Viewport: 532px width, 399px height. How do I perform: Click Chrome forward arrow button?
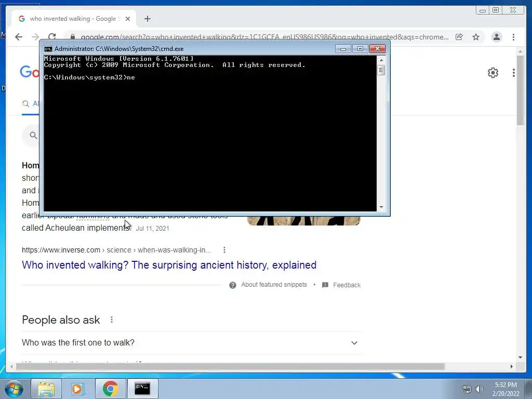pos(35,37)
